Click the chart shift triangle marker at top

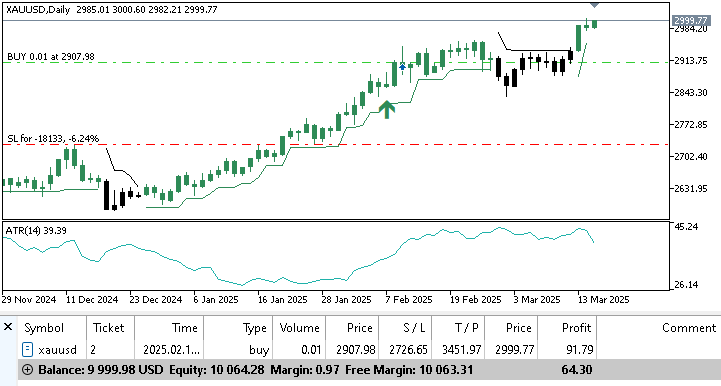point(594,5)
